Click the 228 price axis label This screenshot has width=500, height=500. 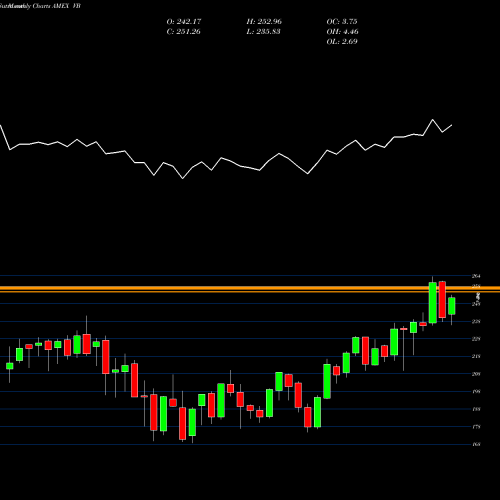(476, 339)
